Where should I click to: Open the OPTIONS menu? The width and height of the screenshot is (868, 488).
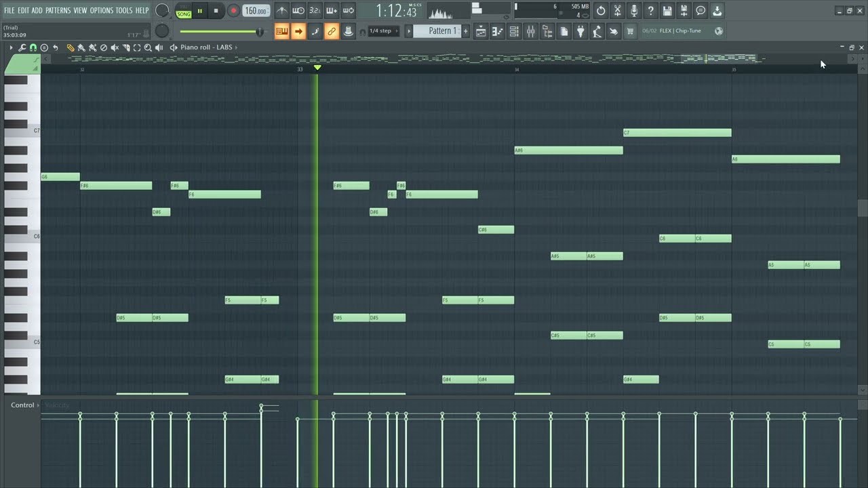(x=101, y=10)
